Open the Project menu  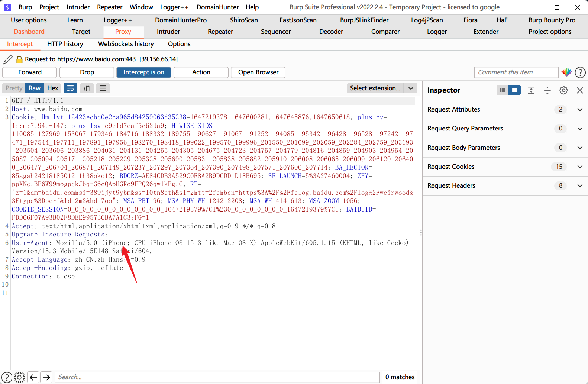click(49, 7)
